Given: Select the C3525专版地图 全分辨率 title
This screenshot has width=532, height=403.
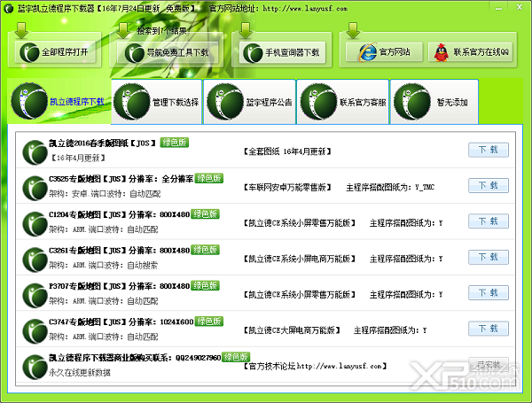Looking at the screenshot, I should [x=121, y=179].
